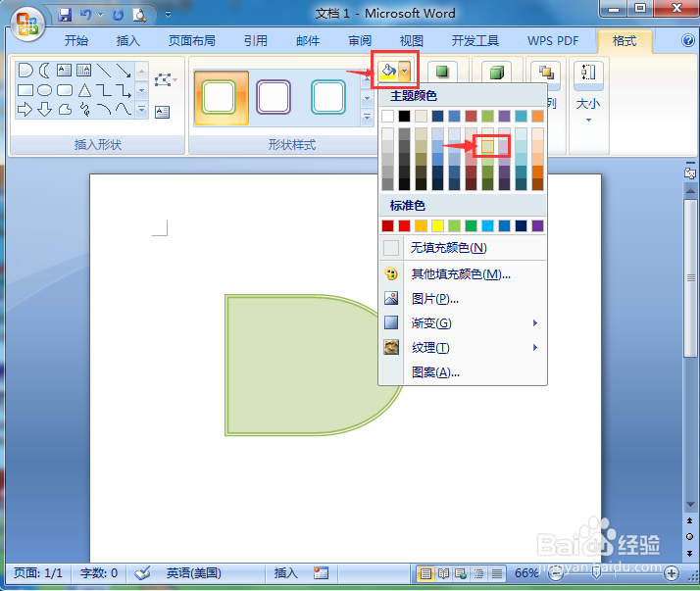Expand the Customize Quick Access Toolbar arrow
700x591 pixels.
[x=169, y=15]
